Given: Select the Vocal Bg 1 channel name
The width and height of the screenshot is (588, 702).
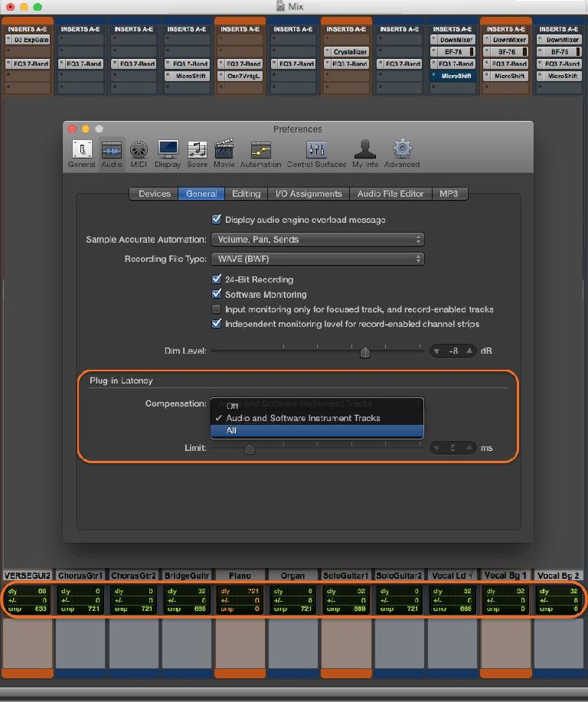Looking at the screenshot, I should pos(505,575).
